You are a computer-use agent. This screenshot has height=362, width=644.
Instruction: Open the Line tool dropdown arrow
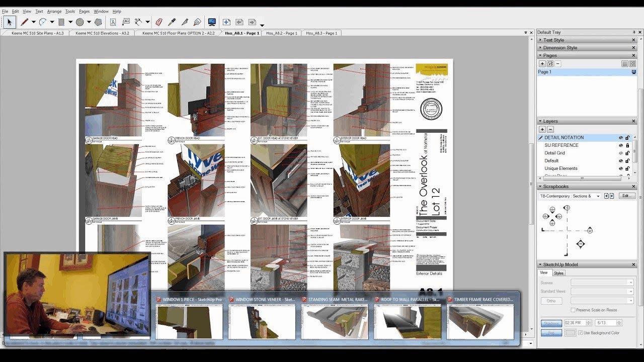click(33, 22)
